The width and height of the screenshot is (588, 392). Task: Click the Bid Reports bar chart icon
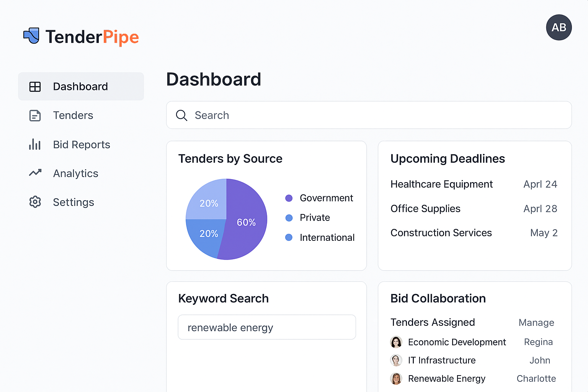point(35,144)
